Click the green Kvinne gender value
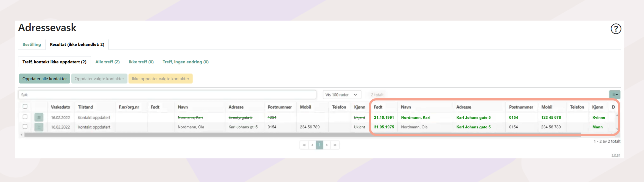The width and height of the screenshot is (644, 182). coord(599,117)
